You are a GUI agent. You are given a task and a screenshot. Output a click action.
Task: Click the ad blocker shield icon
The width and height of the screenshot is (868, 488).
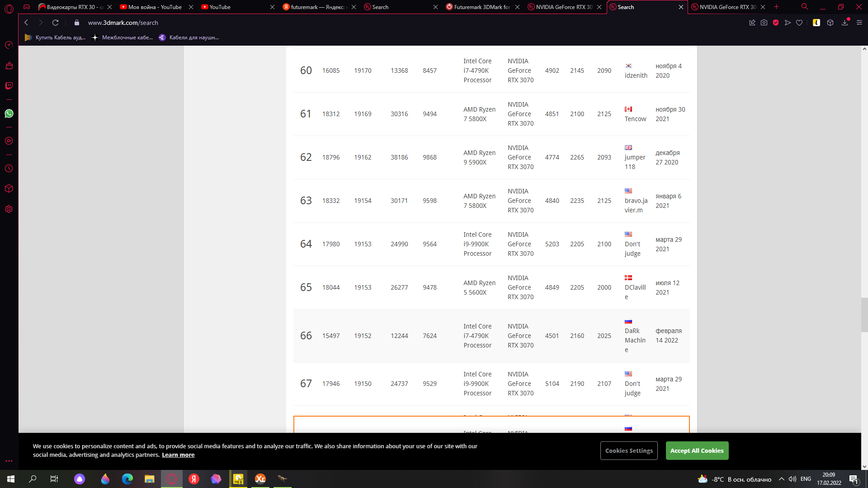(776, 23)
